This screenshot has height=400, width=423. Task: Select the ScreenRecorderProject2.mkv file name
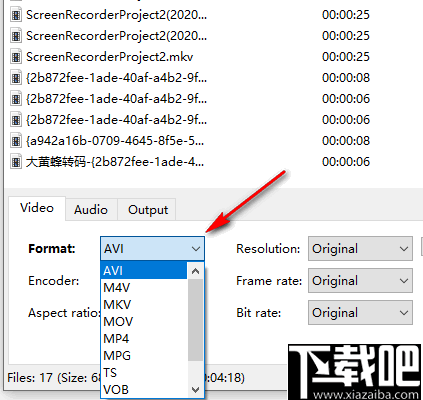[109, 57]
